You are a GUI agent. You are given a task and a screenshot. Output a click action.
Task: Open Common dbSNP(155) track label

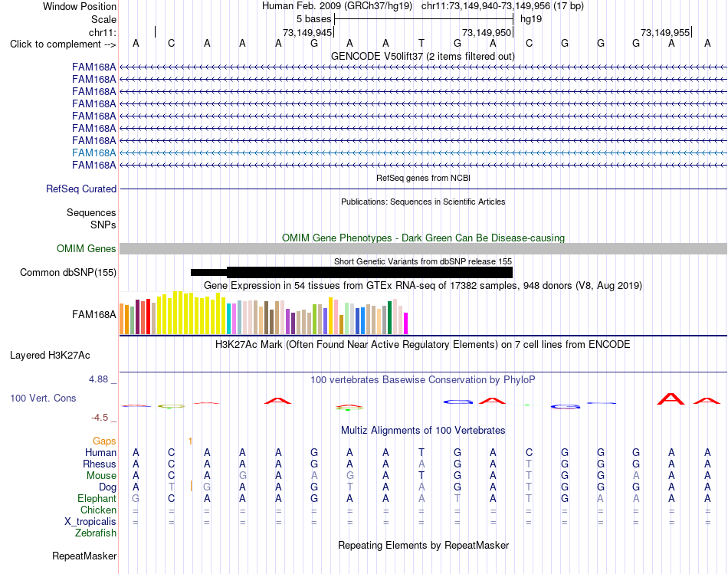[x=67, y=273]
